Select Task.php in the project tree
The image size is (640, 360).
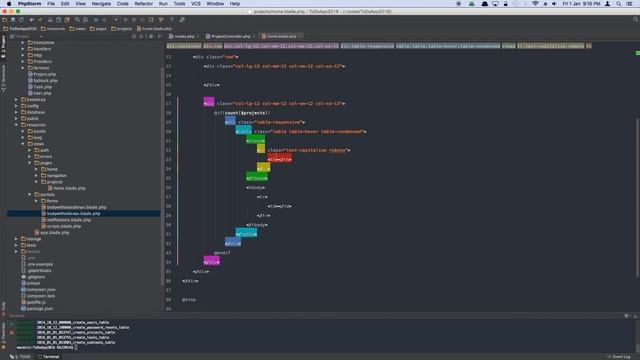pos(40,87)
